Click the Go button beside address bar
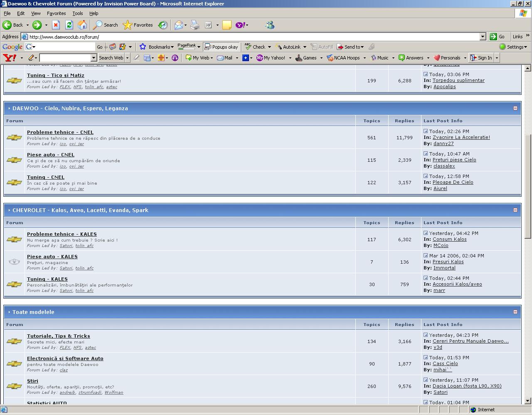 click(498, 37)
